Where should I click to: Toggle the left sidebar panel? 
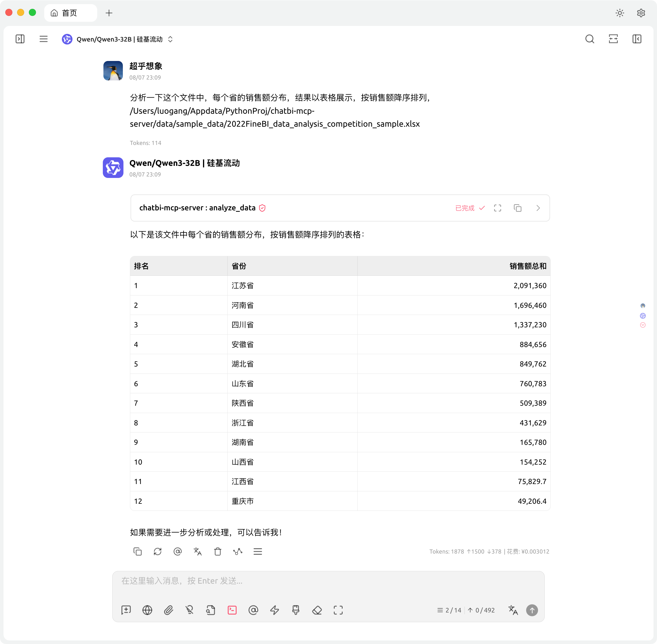click(20, 39)
